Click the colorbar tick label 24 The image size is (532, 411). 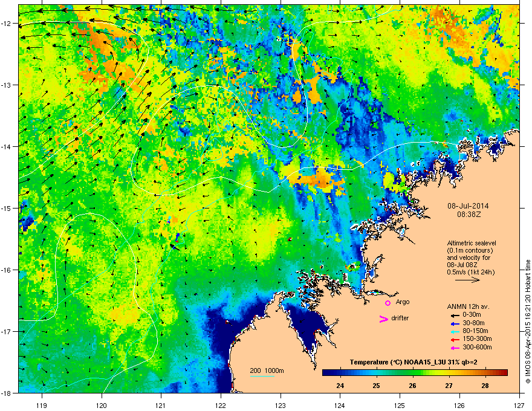[x=340, y=386]
